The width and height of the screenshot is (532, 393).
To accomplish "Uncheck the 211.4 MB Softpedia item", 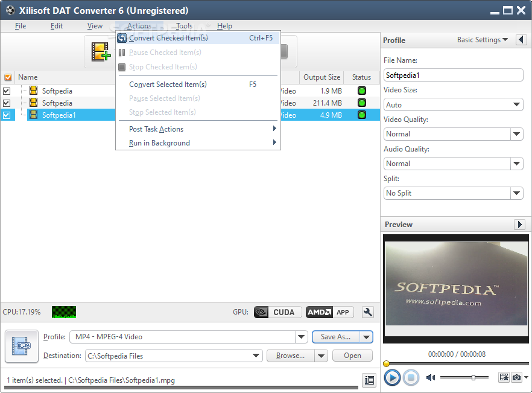I will click(x=7, y=103).
